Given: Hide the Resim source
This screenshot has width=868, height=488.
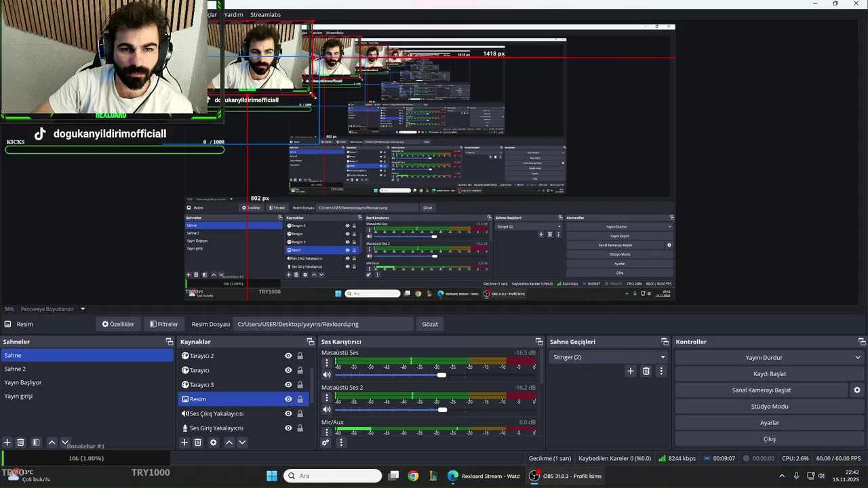Looking at the screenshot, I should click(x=288, y=399).
